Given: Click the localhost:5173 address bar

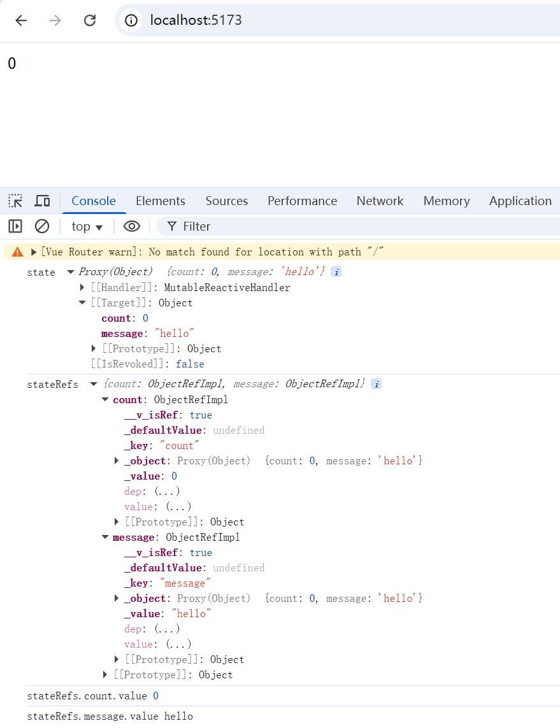Looking at the screenshot, I should click(337, 20).
